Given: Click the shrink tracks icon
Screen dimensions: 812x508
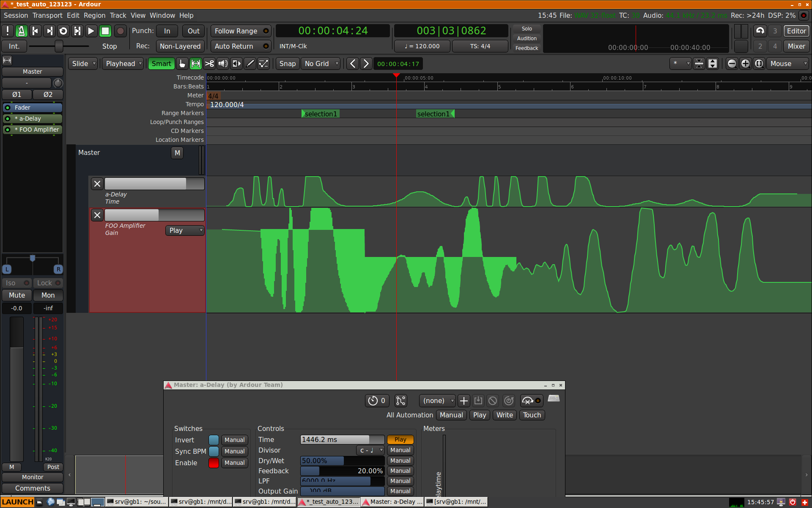Looking at the screenshot, I should click(699, 64).
